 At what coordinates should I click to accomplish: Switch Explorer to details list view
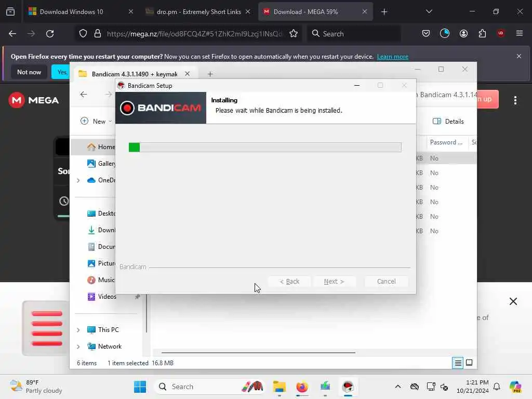(x=458, y=363)
